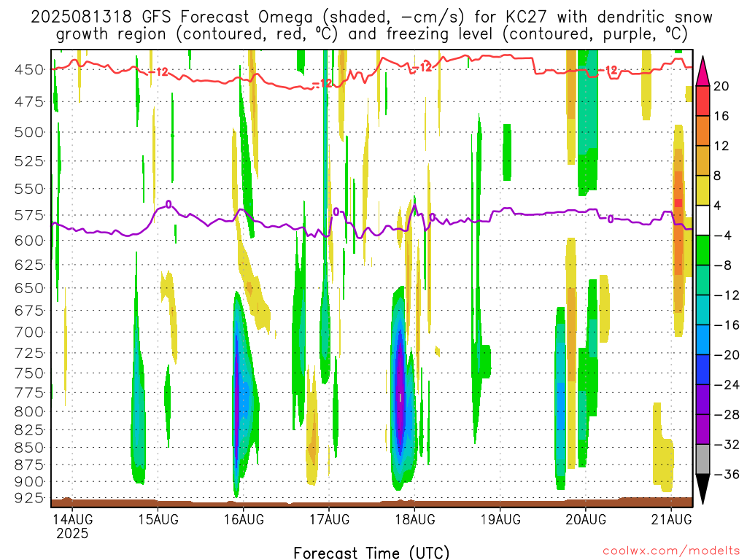
Task: Select the white colorbar segment between -4 and 4
Action: pyautogui.click(x=703, y=220)
